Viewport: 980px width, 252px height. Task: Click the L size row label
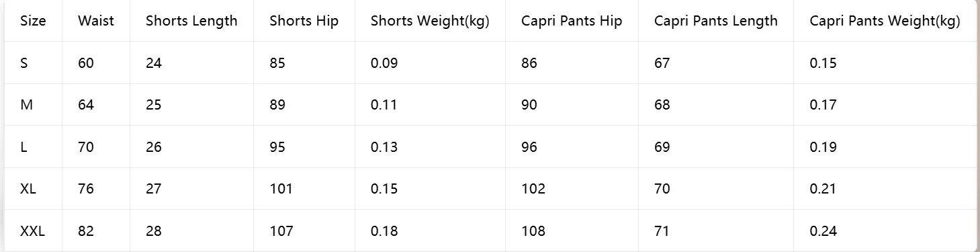coord(24,147)
